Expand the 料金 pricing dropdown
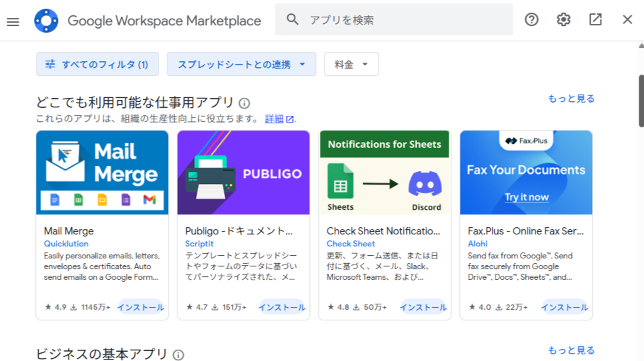The image size is (644, 361). click(x=351, y=65)
